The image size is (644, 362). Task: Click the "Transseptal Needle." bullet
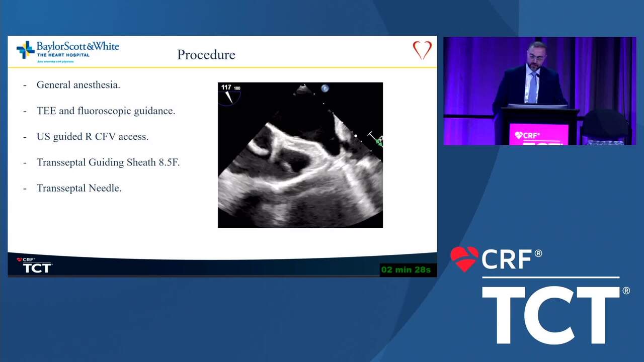79,188
